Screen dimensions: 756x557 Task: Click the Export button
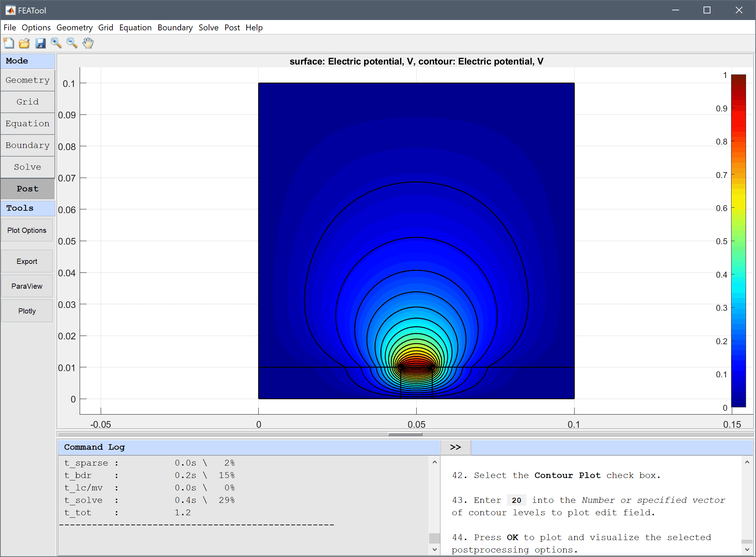tap(28, 262)
